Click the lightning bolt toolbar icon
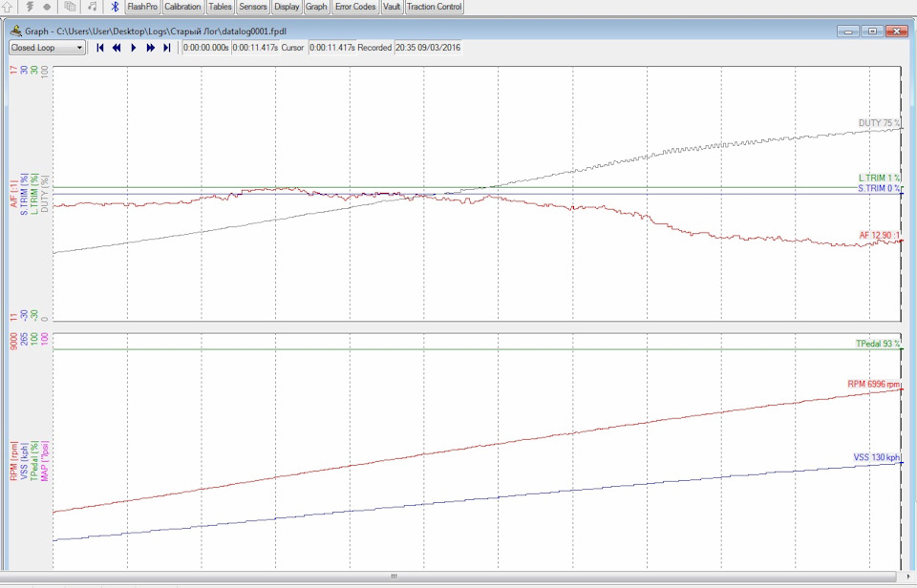Image resolution: width=917 pixels, height=588 pixels. (x=30, y=7)
